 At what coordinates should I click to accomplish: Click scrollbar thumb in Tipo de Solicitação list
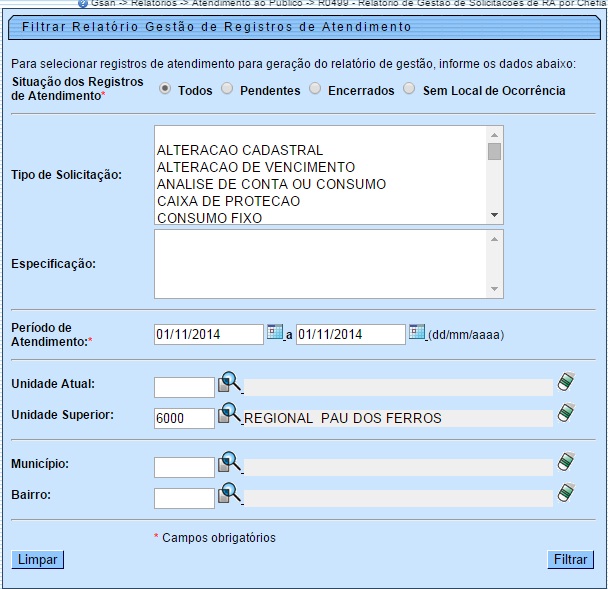pyautogui.click(x=494, y=151)
